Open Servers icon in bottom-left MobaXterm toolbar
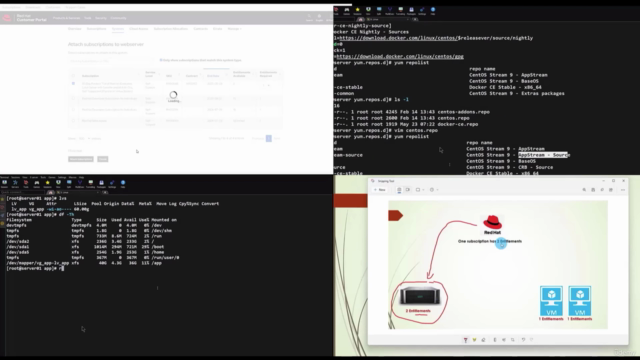This screenshot has width=640, height=360. [x=15, y=184]
